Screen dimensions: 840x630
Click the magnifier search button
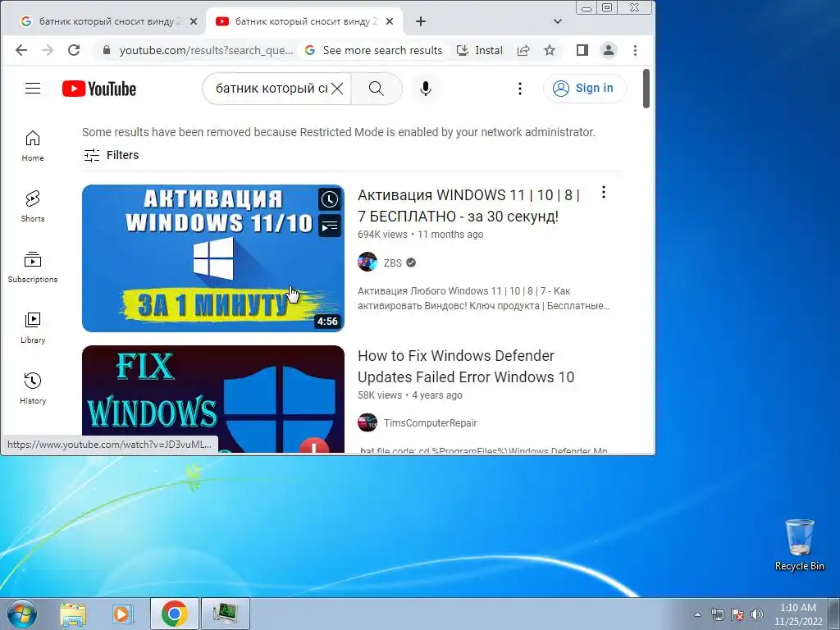(376, 89)
